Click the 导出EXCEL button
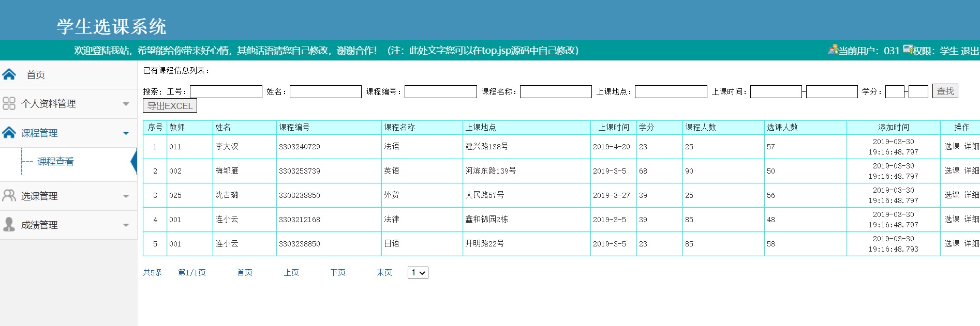The image size is (980, 326). point(170,106)
